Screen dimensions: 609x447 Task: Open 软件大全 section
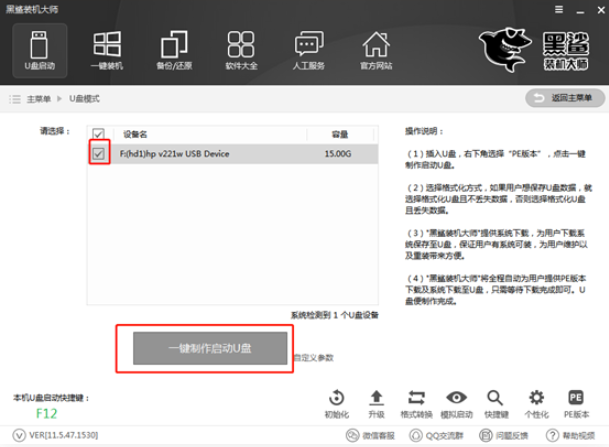241,50
